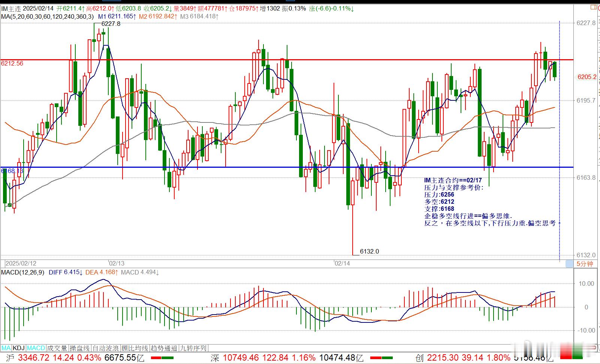Switch to the MA indicator tab

6,348
